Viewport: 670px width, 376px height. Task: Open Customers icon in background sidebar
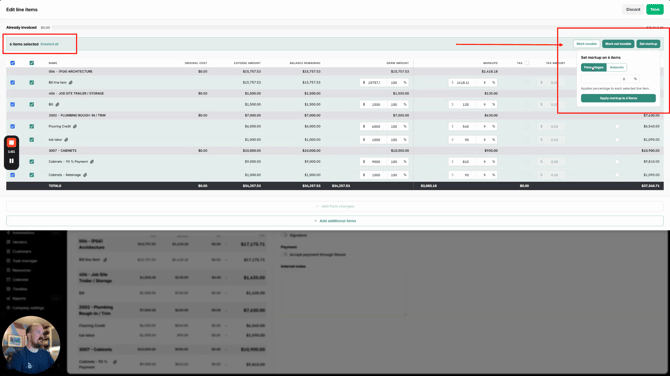pos(8,251)
